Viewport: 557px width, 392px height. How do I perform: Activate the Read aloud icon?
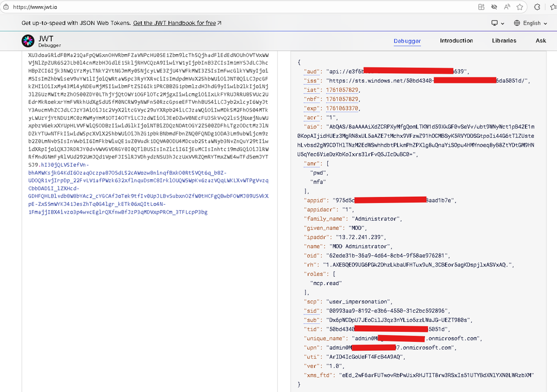click(x=507, y=7)
